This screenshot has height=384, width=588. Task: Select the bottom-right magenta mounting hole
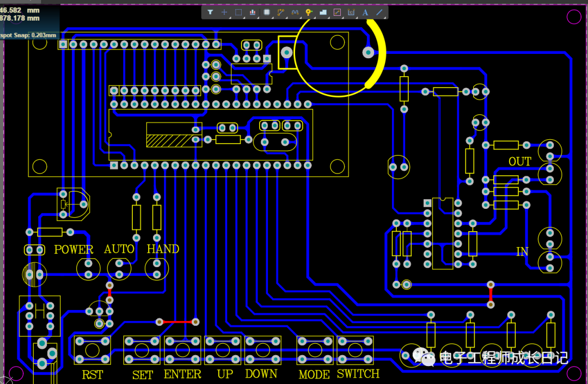pyautogui.click(x=574, y=373)
